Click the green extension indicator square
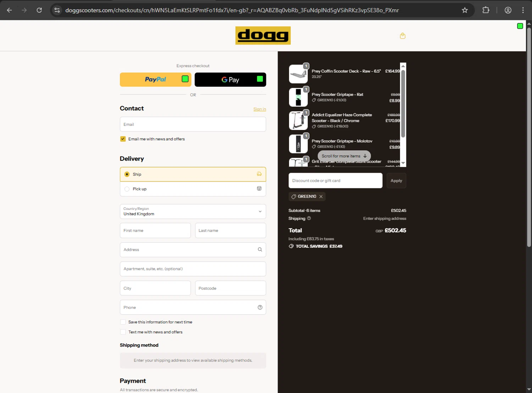This screenshot has width=532, height=393. tap(520, 26)
